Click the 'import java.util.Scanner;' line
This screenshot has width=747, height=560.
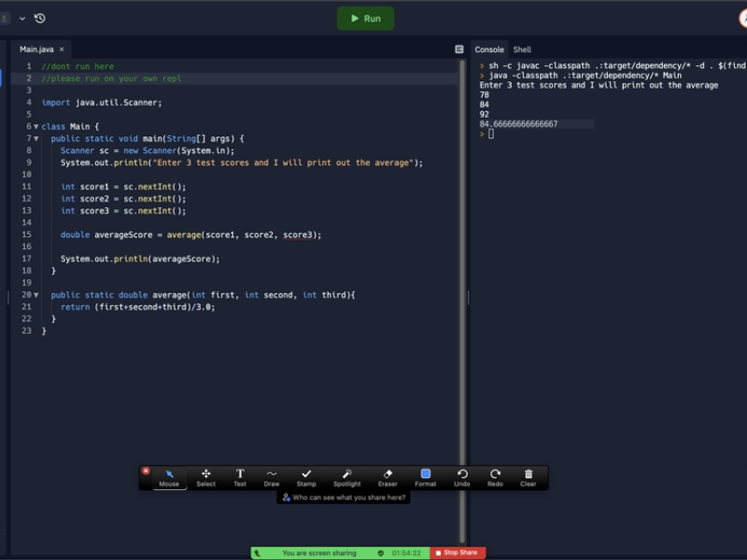(102, 103)
